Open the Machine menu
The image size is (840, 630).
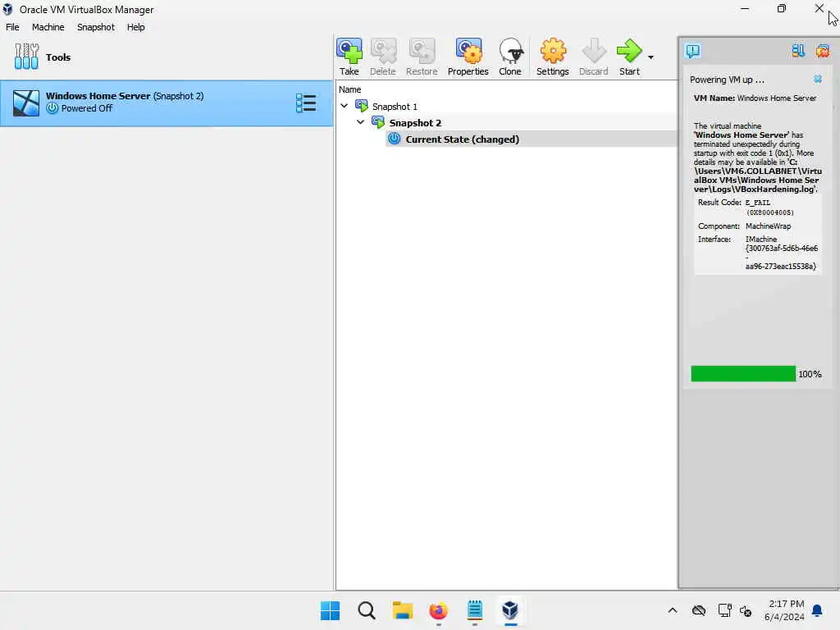click(x=48, y=27)
